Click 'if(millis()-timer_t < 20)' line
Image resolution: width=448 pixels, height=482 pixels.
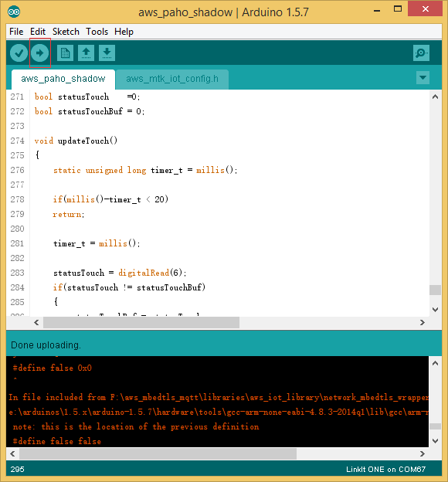[x=110, y=199]
